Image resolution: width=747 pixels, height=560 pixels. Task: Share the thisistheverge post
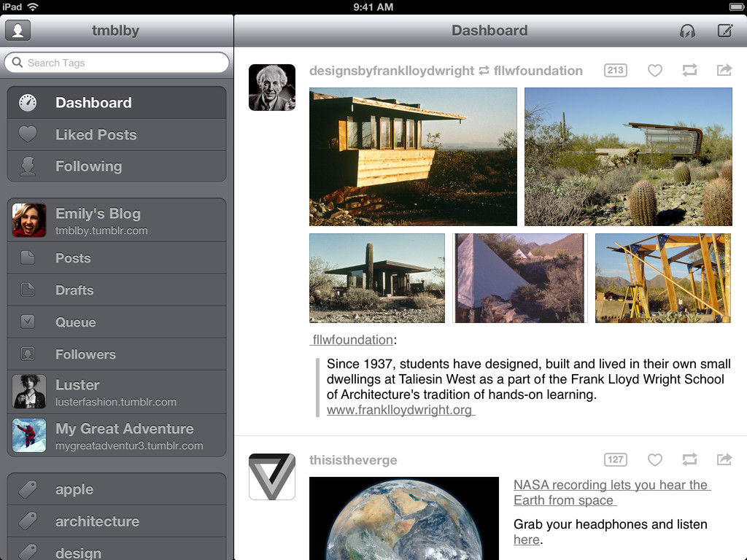[x=724, y=459]
